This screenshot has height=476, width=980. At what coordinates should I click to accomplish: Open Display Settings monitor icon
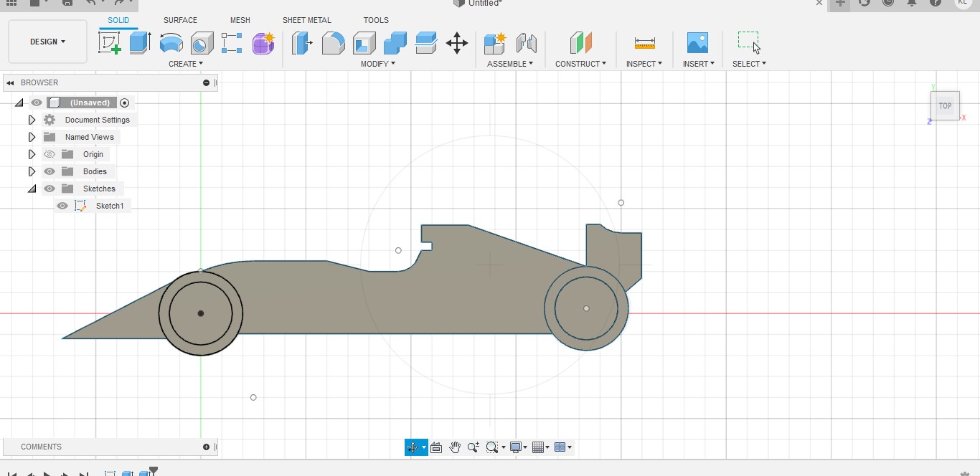click(x=515, y=447)
